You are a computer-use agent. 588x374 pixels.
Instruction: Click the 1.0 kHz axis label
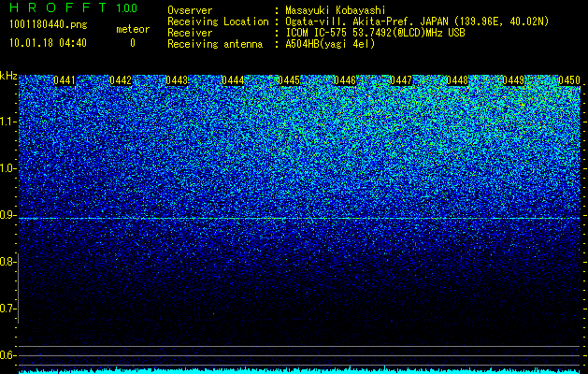7,168
